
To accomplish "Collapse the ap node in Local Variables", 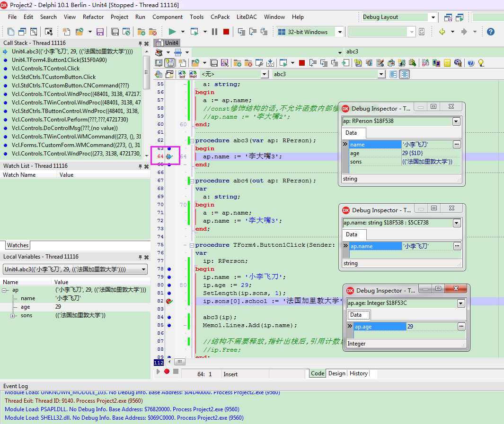I will (x=5, y=290).
